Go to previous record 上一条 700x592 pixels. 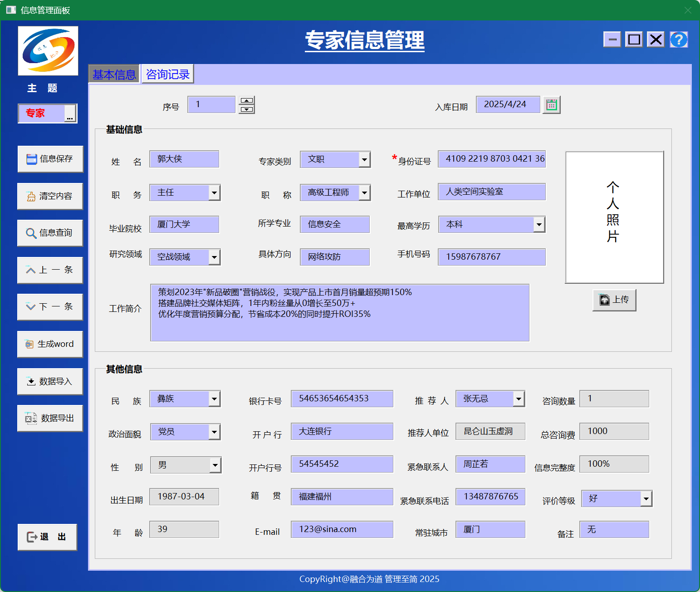pos(50,270)
